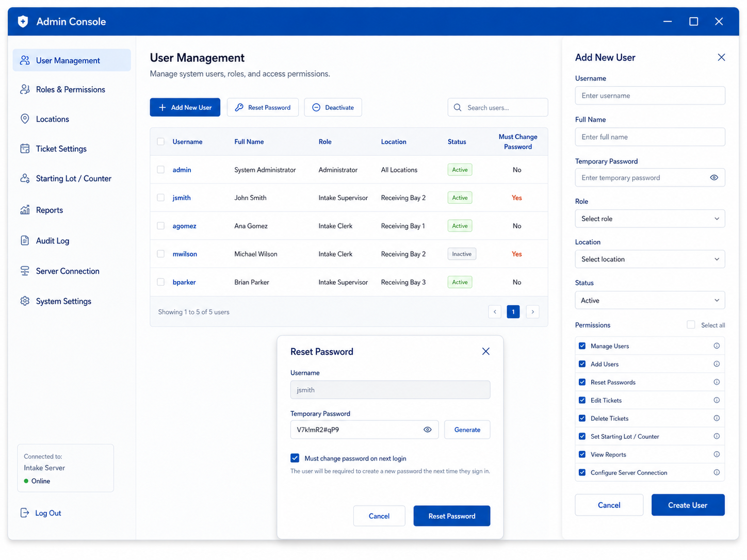Open Roles & Permissions in sidebar
Image resolution: width=747 pixels, height=560 pixels.
click(72, 90)
